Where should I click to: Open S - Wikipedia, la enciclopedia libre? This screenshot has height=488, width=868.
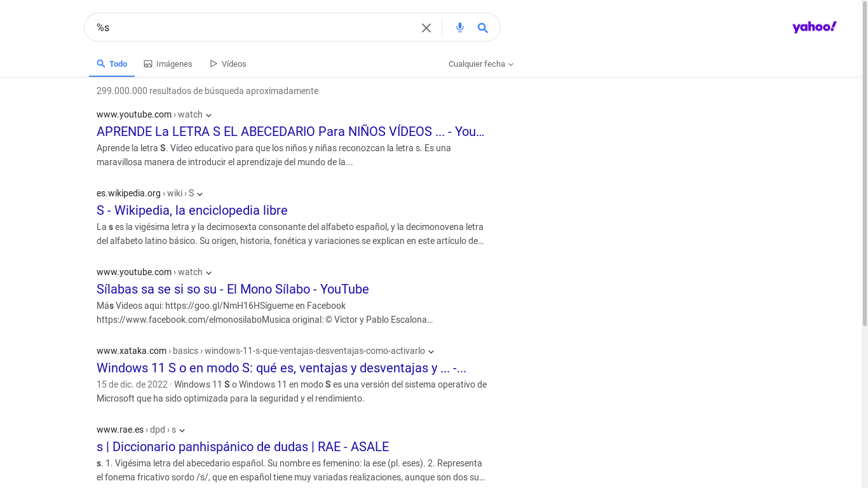point(192,210)
